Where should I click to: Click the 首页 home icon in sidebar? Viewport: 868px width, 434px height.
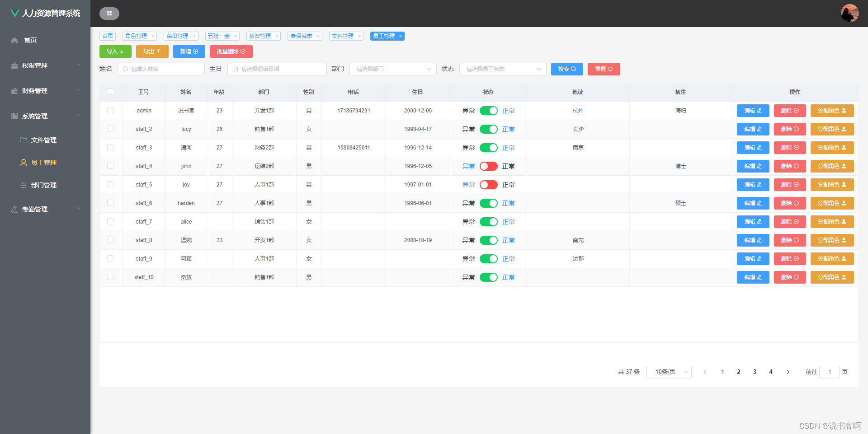coord(14,40)
